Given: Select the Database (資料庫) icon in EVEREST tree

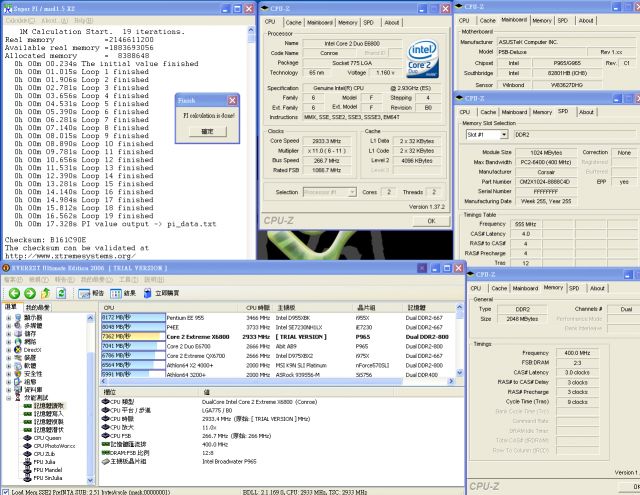Looking at the screenshot, I should tap(18, 390).
